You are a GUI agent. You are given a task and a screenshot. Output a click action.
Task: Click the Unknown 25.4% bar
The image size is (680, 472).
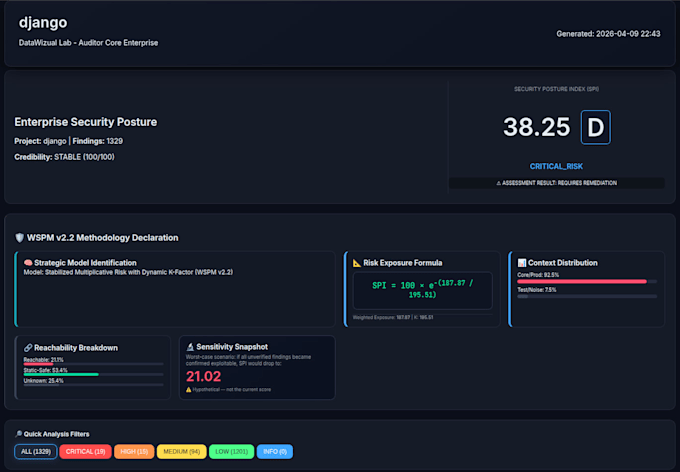tap(93, 385)
